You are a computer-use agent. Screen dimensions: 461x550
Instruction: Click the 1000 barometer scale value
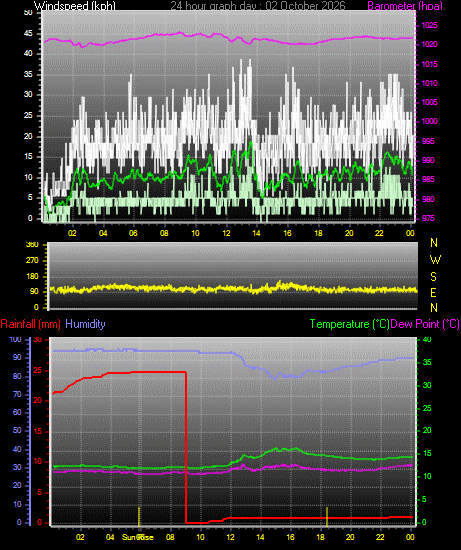429,121
